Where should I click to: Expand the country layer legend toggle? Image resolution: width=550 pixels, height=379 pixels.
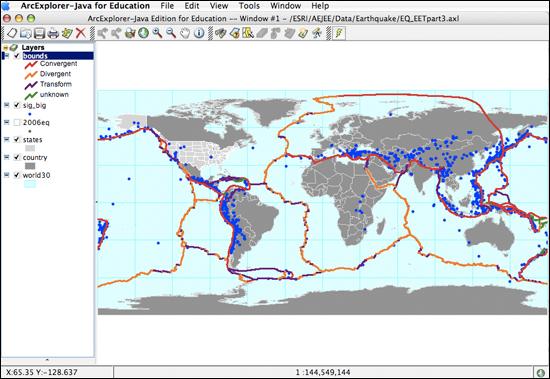click(x=6, y=157)
